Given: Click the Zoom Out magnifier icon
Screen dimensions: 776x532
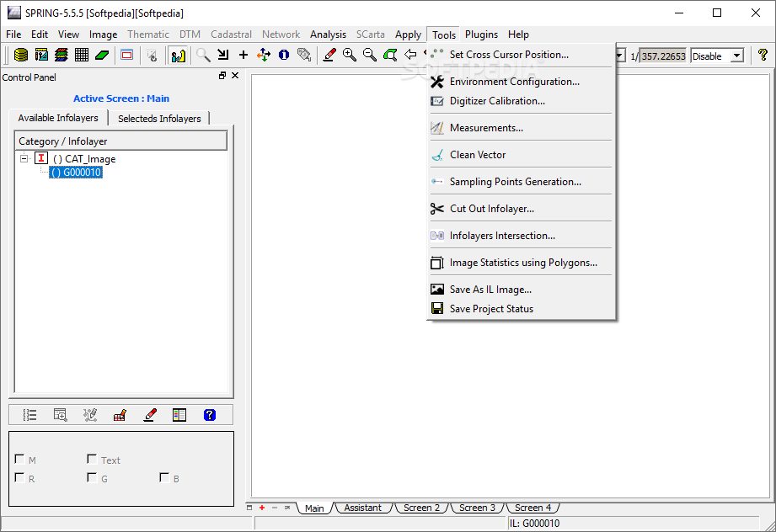Looking at the screenshot, I should [370, 55].
